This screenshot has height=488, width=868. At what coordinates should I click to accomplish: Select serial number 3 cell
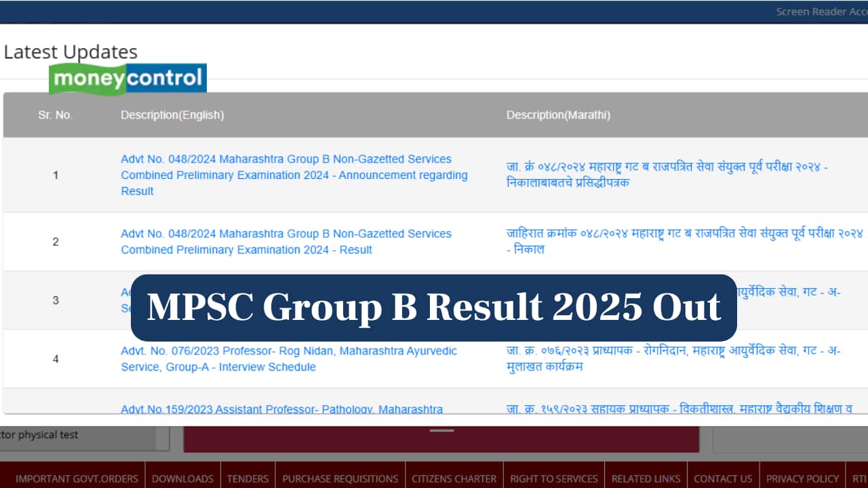[56, 300]
